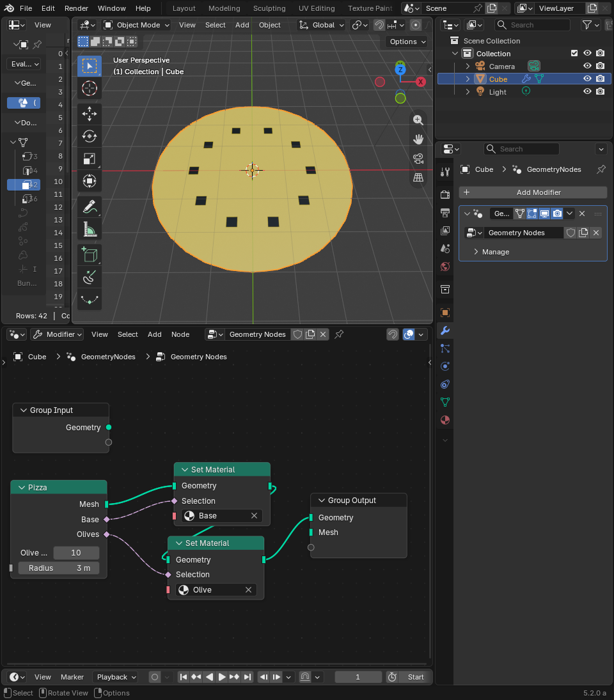614x700 pixels.
Task: Open the Render properties tab
Action: [445, 194]
